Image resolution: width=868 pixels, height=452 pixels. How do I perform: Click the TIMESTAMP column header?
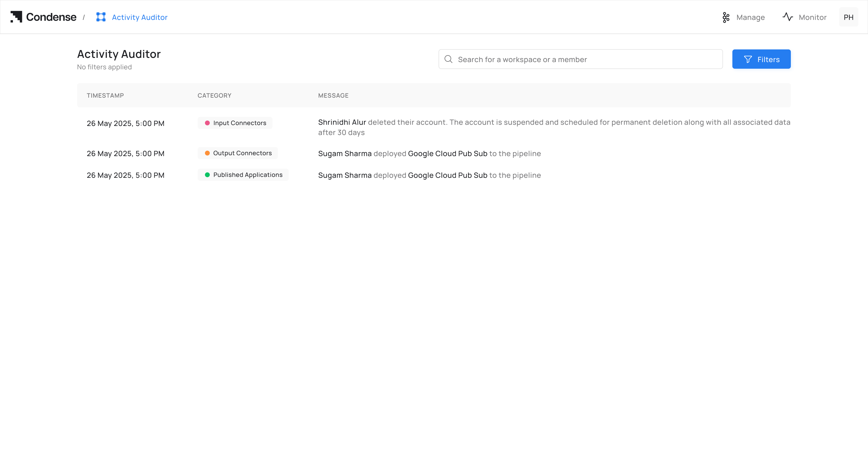pyautogui.click(x=105, y=95)
